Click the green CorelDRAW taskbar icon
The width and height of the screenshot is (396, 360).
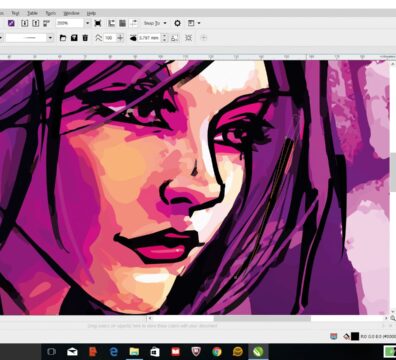point(258,352)
